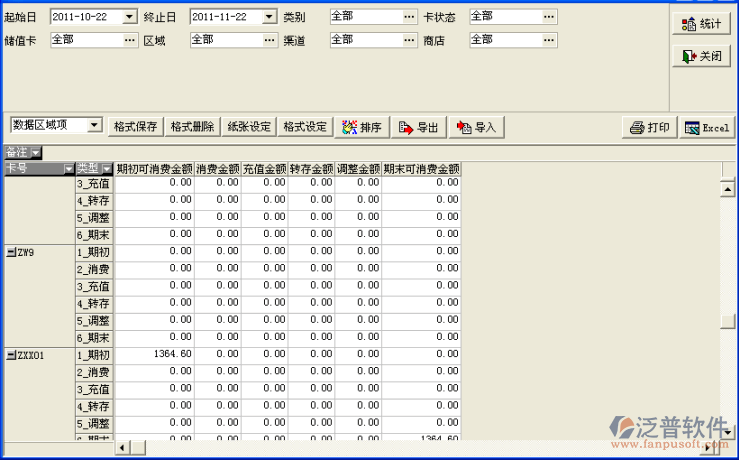Open the 起始日 date dropdown
This screenshot has width=739, height=460.
(x=129, y=17)
